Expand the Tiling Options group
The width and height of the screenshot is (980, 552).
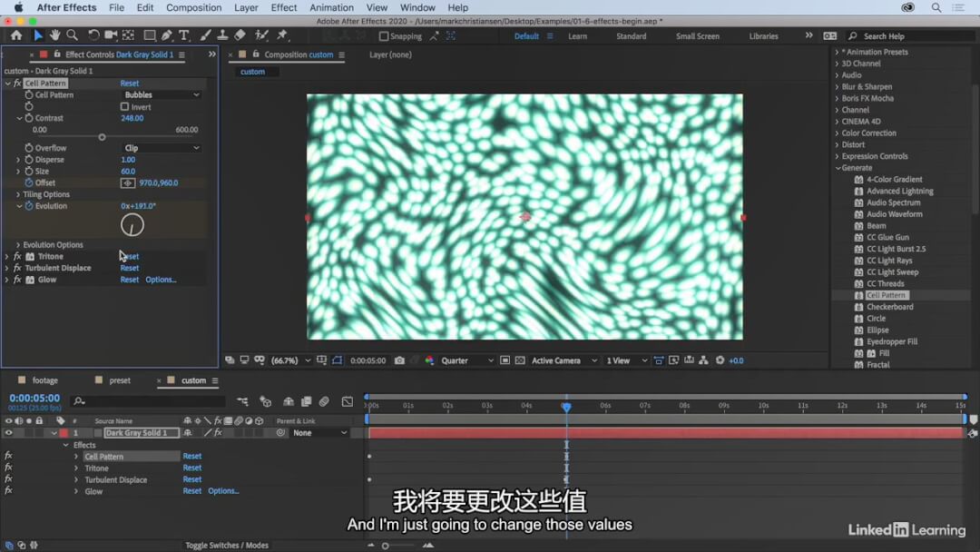click(18, 194)
